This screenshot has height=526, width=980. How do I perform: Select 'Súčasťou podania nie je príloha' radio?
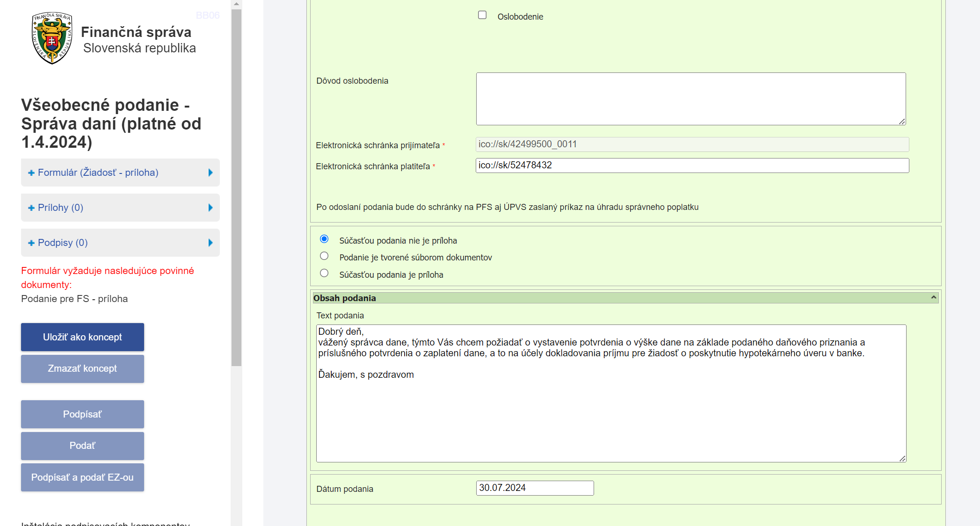324,239
